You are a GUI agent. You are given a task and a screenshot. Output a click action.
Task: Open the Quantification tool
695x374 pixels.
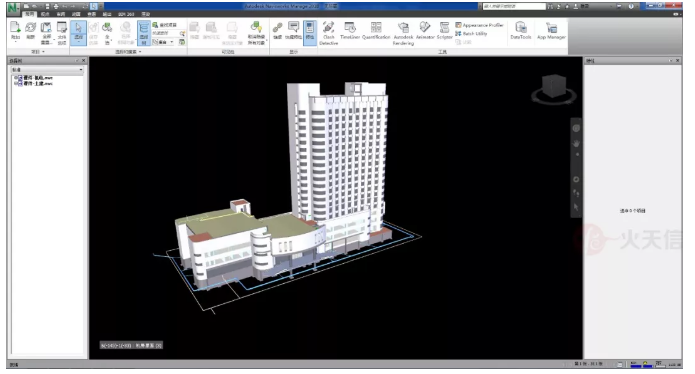(376, 31)
